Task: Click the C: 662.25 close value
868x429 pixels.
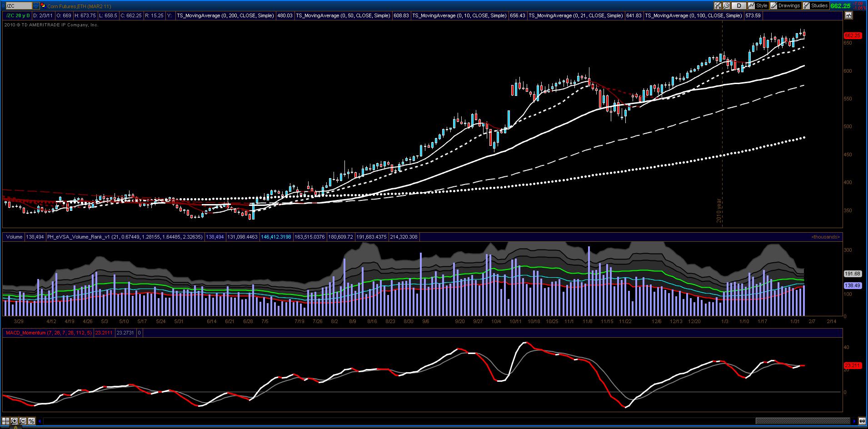Action: tap(131, 15)
